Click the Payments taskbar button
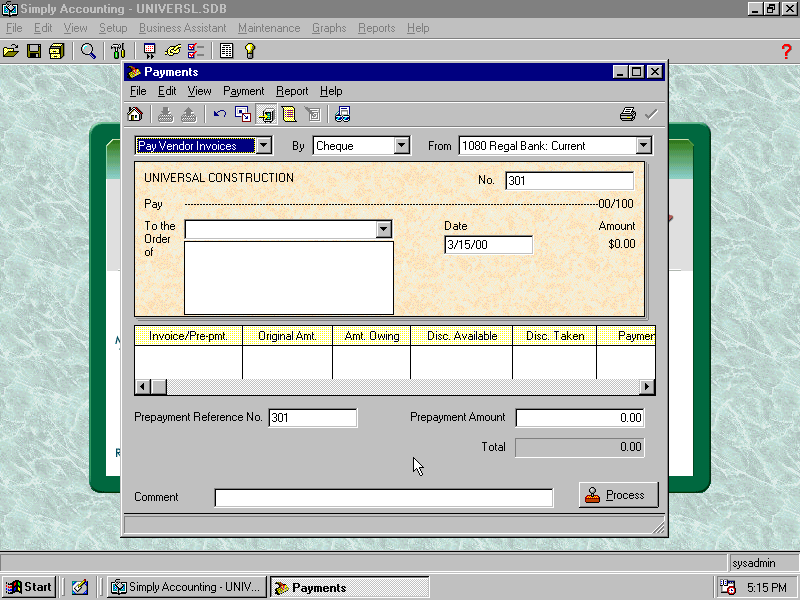The image size is (800, 600). coord(349,587)
